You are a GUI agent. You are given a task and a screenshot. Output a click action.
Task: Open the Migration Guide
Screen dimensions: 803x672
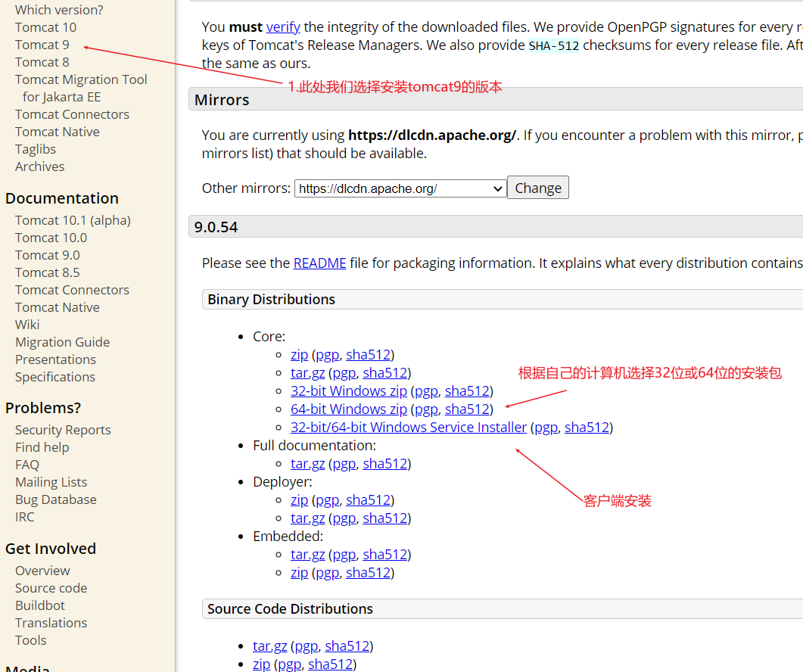[63, 342]
